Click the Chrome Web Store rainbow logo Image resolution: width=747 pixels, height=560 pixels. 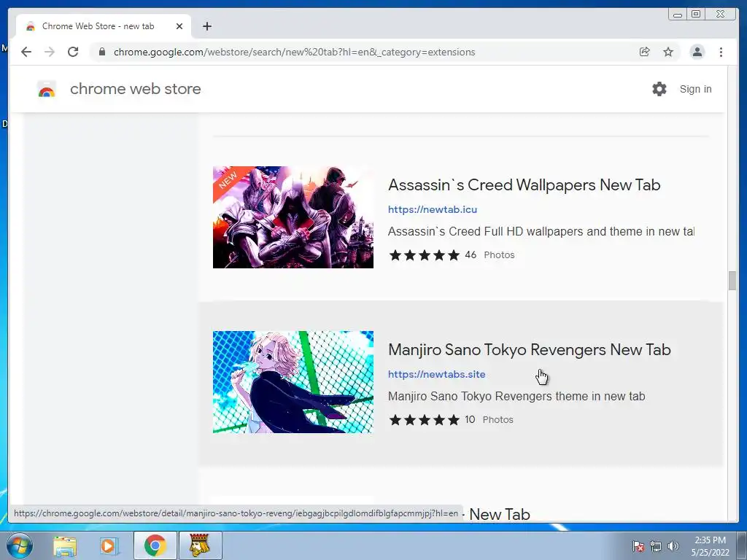[x=47, y=89]
